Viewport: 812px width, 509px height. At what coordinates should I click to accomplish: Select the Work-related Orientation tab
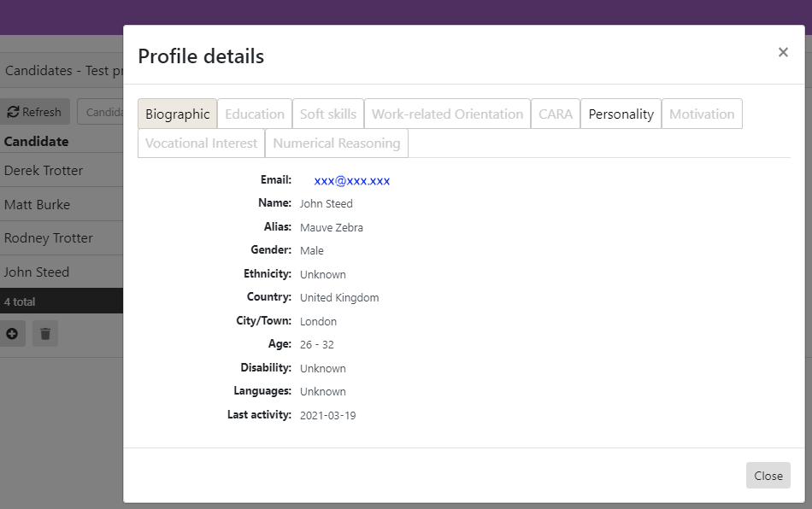click(447, 114)
